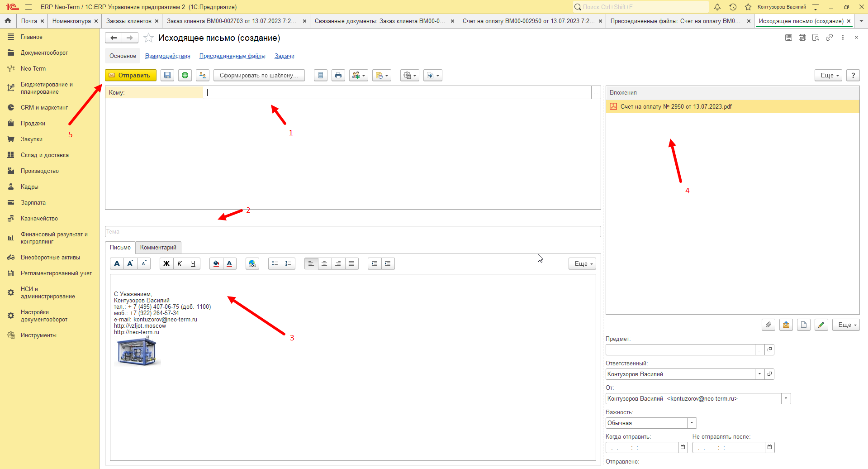Viewport: 868px width, 469px height.
Task: Click get link icon in header
Action: [x=829, y=38]
